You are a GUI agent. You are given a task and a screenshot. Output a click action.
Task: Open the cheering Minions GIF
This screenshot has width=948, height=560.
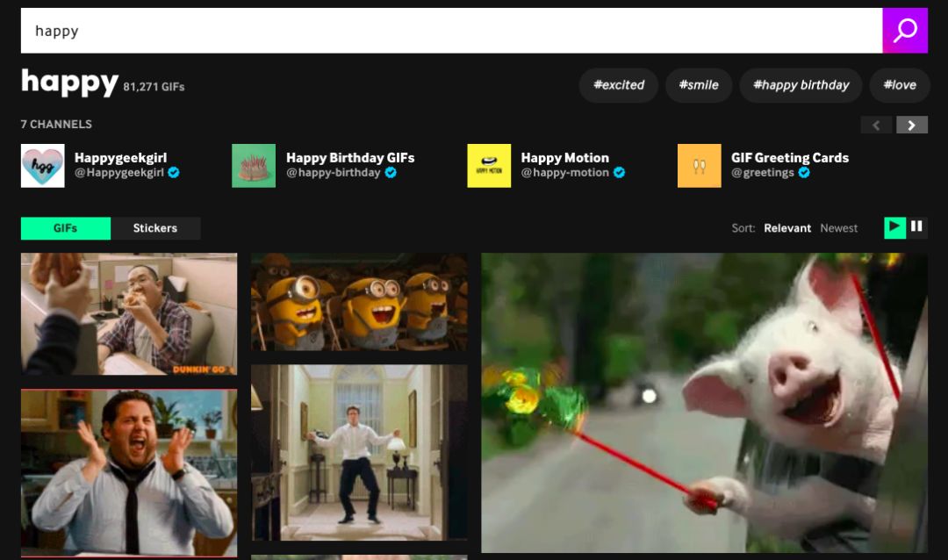click(359, 302)
